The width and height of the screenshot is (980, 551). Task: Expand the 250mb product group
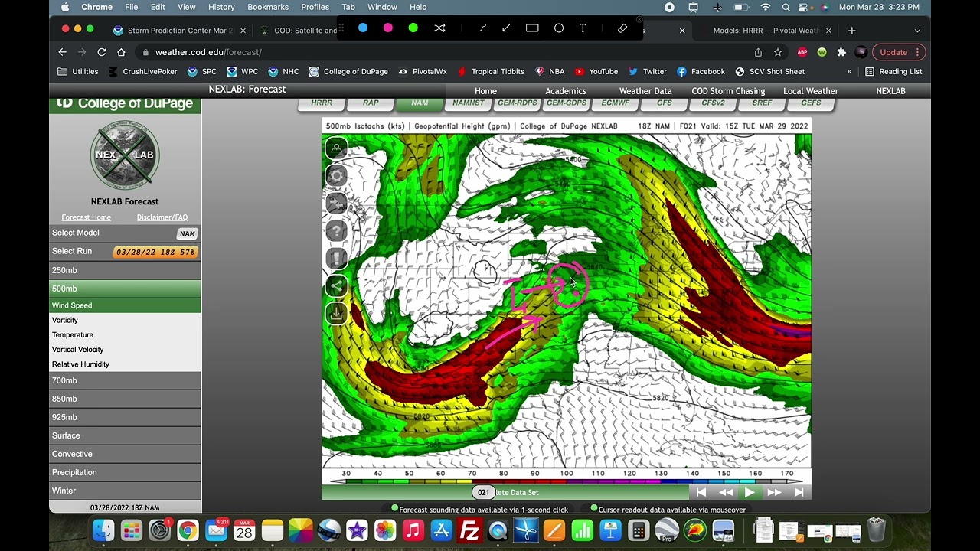[125, 270]
